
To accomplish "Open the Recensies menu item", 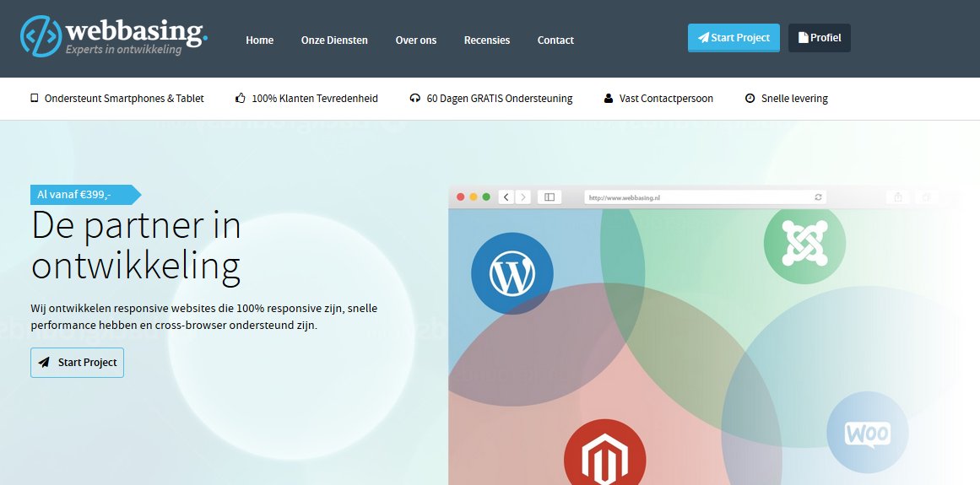I will click(487, 40).
